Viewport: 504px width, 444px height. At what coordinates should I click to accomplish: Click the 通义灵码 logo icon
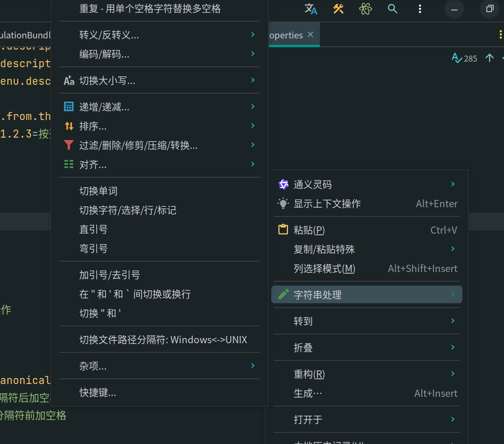[283, 184]
